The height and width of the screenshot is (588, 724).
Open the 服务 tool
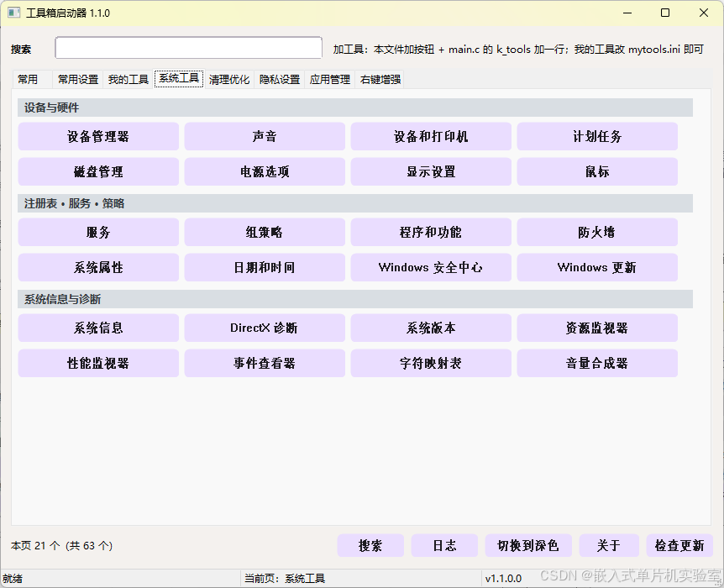click(98, 232)
